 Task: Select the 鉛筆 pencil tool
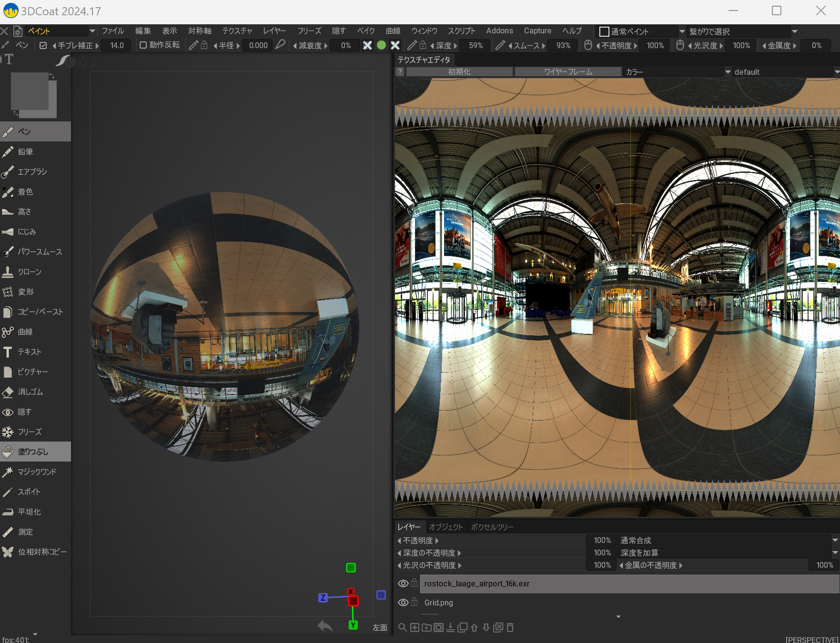pyautogui.click(x=25, y=152)
